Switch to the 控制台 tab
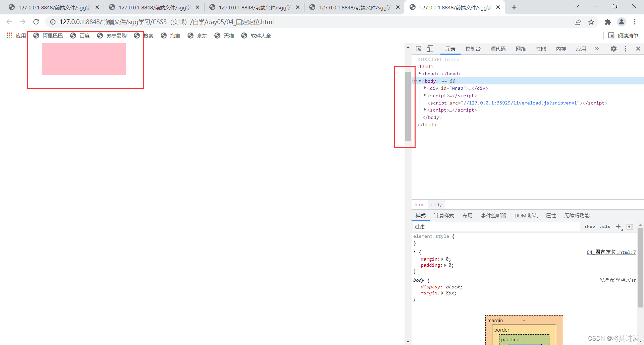Viewport: 644px width, 345px height. coord(473,49)
